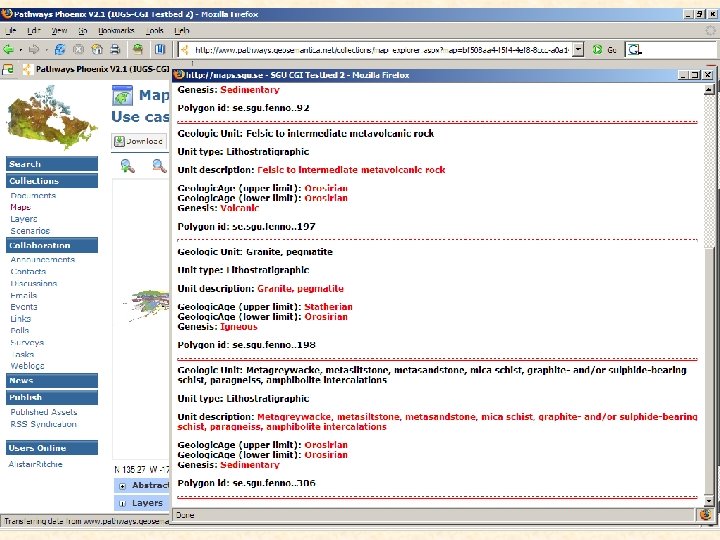Click the site icon in the address bar
The height and width of the screenshot is (540, 720).
[x=185, y=50]
